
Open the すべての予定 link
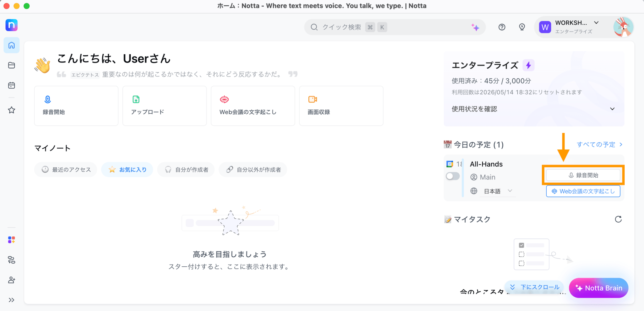pyautogui.click(x=600, y=144)
